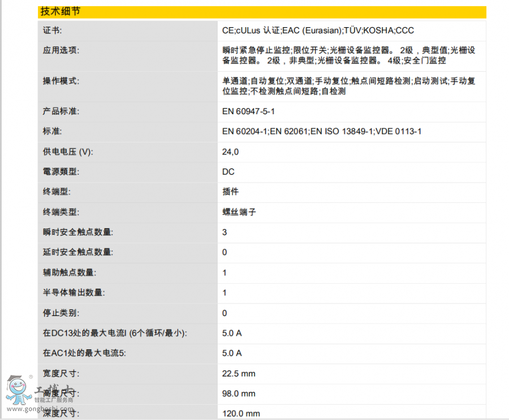Click the 瞬时安全触点数量 label

tap(77, 232)
